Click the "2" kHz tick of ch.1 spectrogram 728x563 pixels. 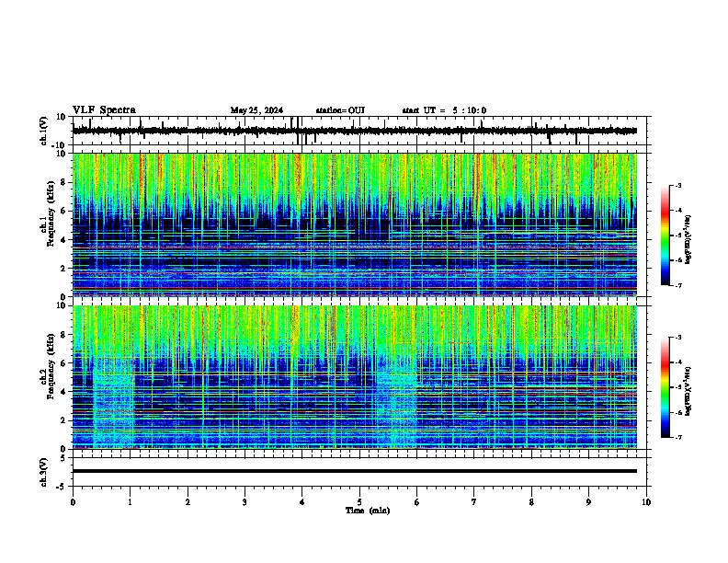(63, 268)
